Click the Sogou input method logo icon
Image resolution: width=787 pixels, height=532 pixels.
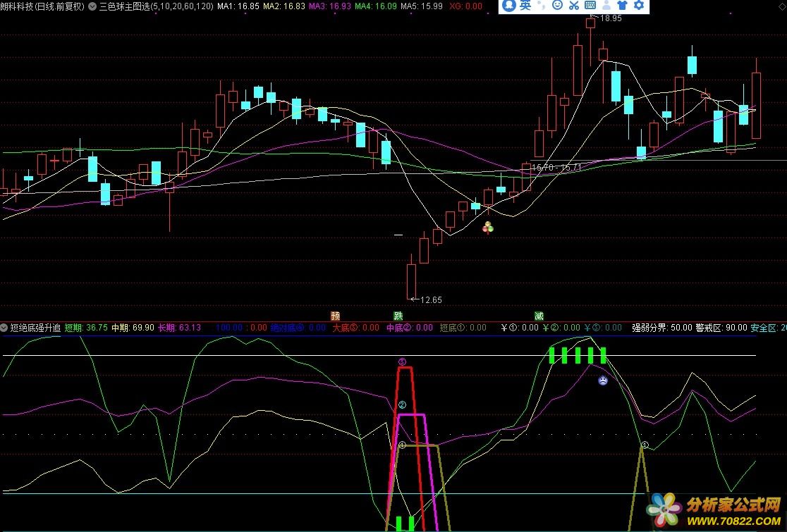coord(508,6)
